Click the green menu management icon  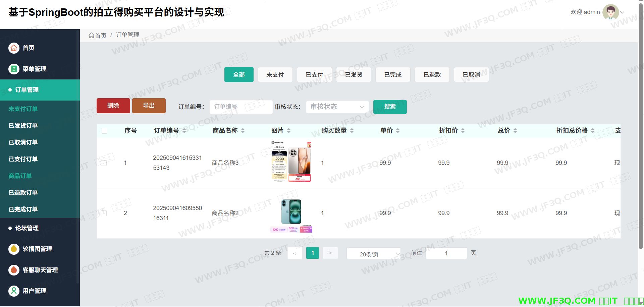point(14,69)
